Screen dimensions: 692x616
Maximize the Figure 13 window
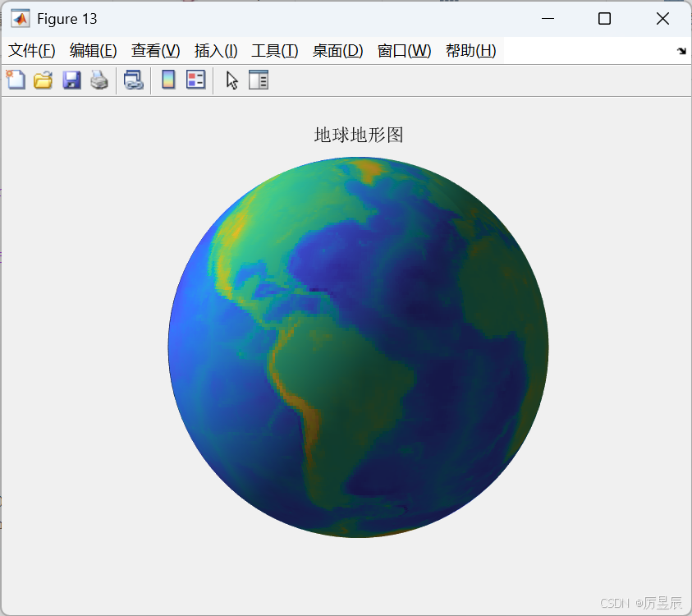click(x=604, y=19)
